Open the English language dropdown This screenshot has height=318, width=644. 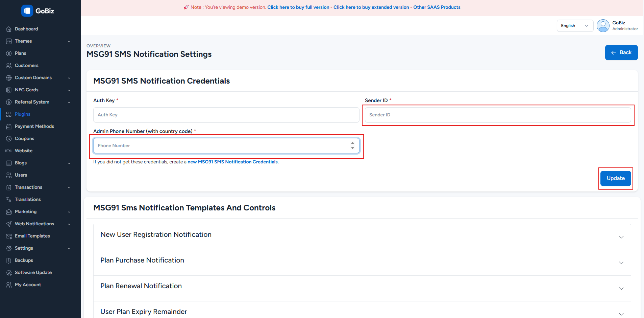574,26
